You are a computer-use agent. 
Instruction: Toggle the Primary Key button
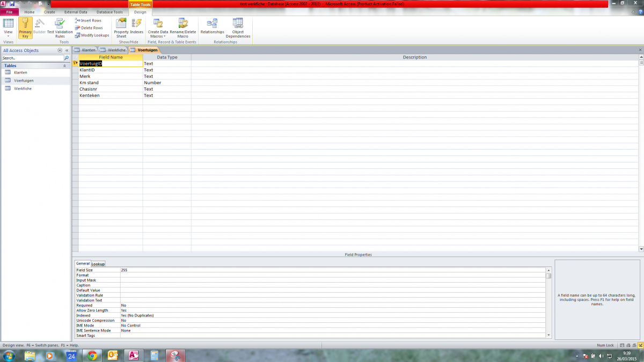click(25, 28)
